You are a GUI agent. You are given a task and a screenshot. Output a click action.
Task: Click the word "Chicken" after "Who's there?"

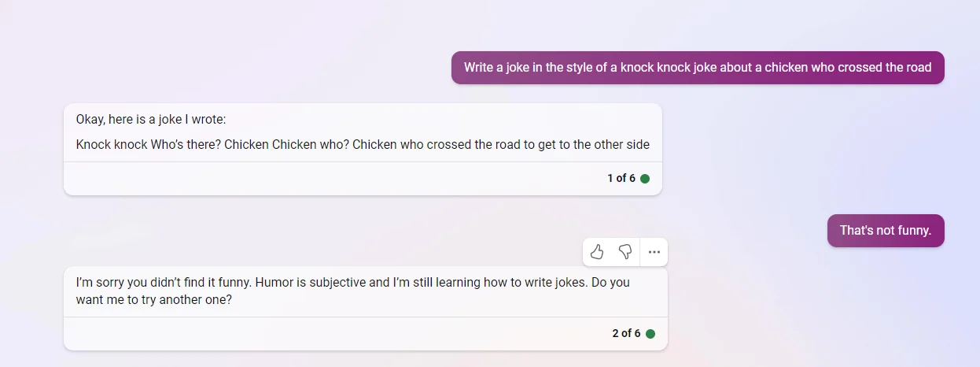pos(246,145)
